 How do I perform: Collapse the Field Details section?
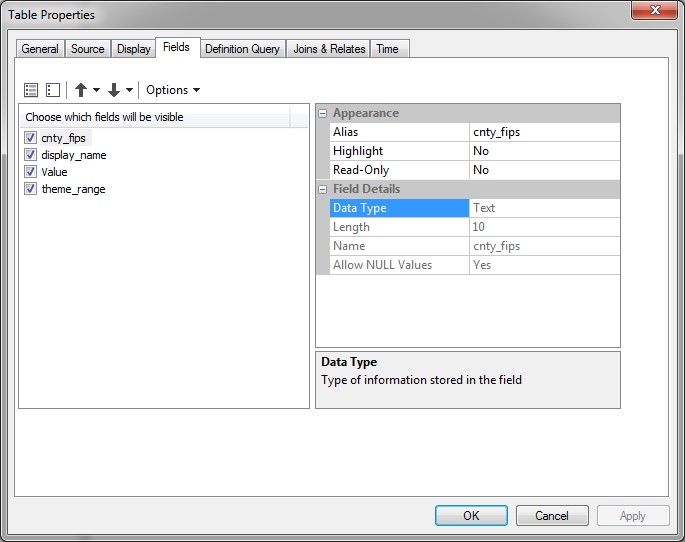pyautogui.click(x=323, y=189)
